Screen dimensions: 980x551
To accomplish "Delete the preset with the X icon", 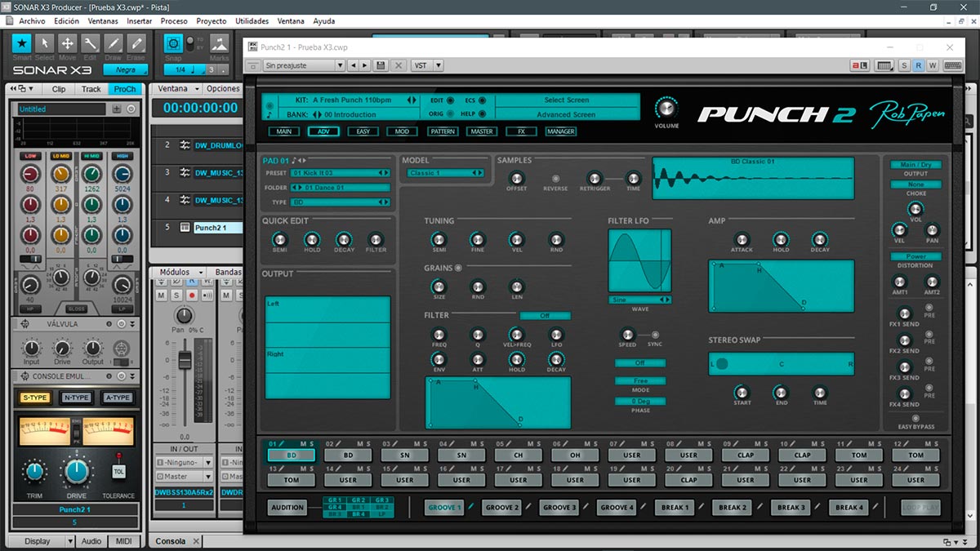I will [x=399, y=65].
